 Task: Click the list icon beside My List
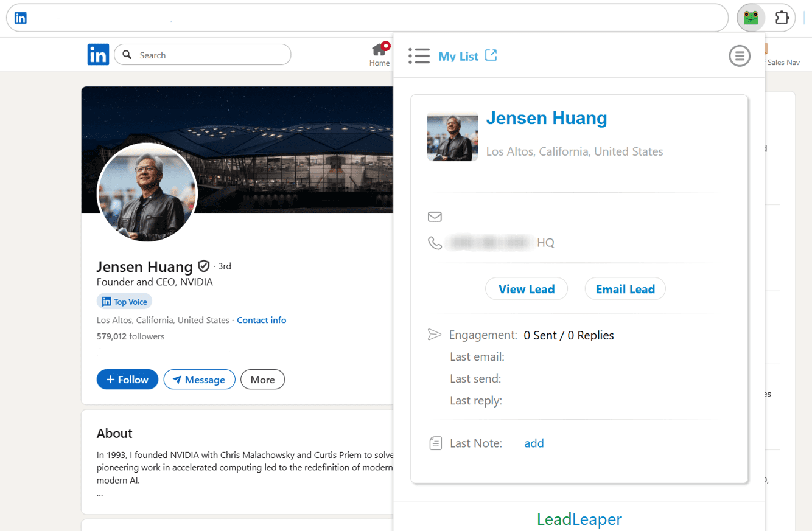419,56
